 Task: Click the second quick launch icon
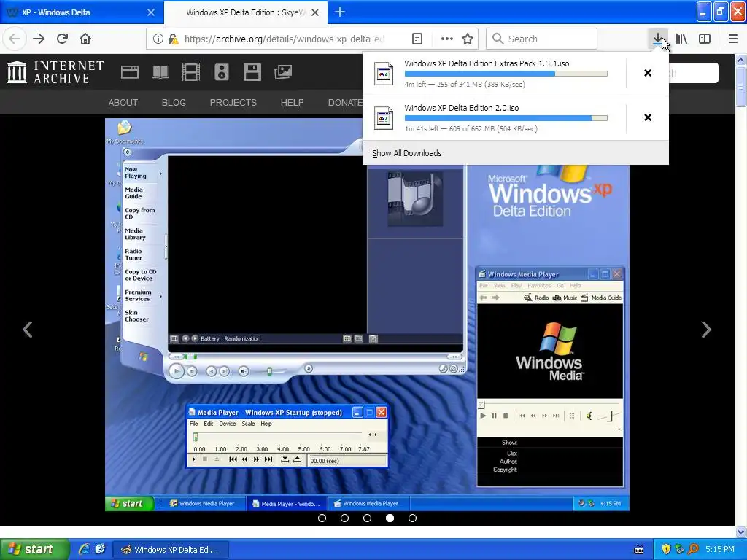tap(100, 549)
